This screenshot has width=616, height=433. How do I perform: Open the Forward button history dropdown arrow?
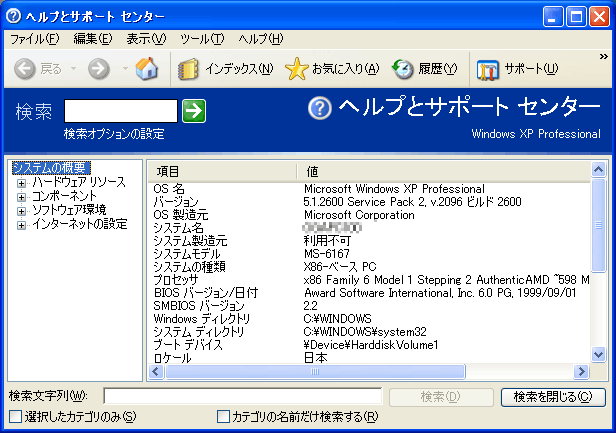[125, 69]
